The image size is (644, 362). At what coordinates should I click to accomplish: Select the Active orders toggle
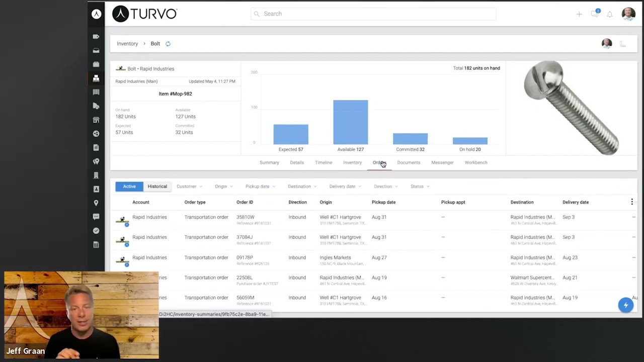tap(129, 187)
